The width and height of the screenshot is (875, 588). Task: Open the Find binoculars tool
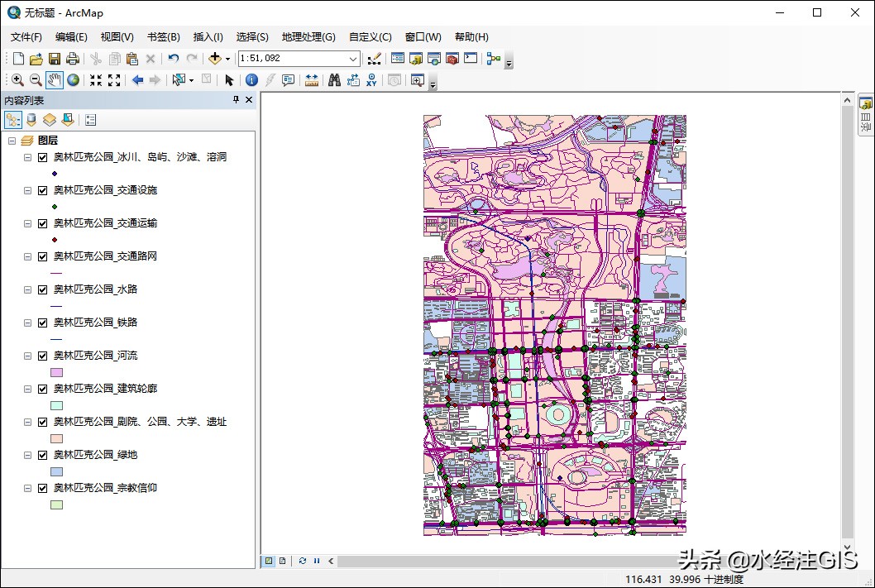(x=334, y=80)
